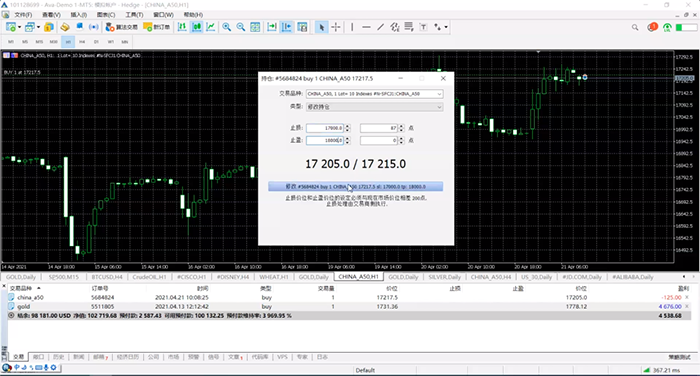Switch chart to line chart mode

point(210,27)
